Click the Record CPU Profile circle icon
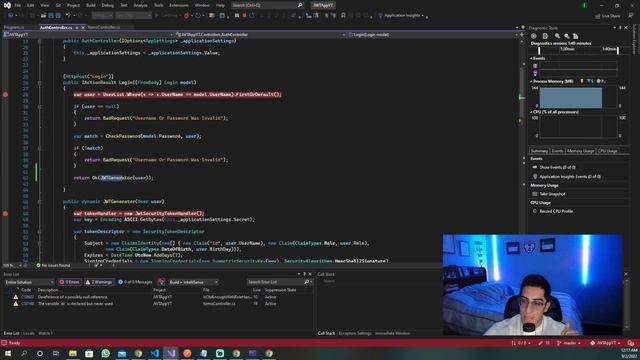This screenshot has width=640, height=360. coord(535,211)
